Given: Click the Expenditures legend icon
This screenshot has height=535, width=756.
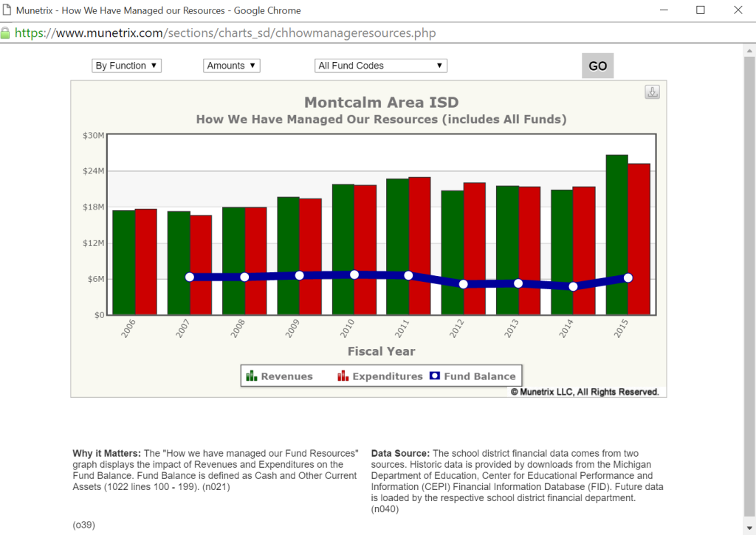Looking at the screenshot, I should click(x=343, y=376).
